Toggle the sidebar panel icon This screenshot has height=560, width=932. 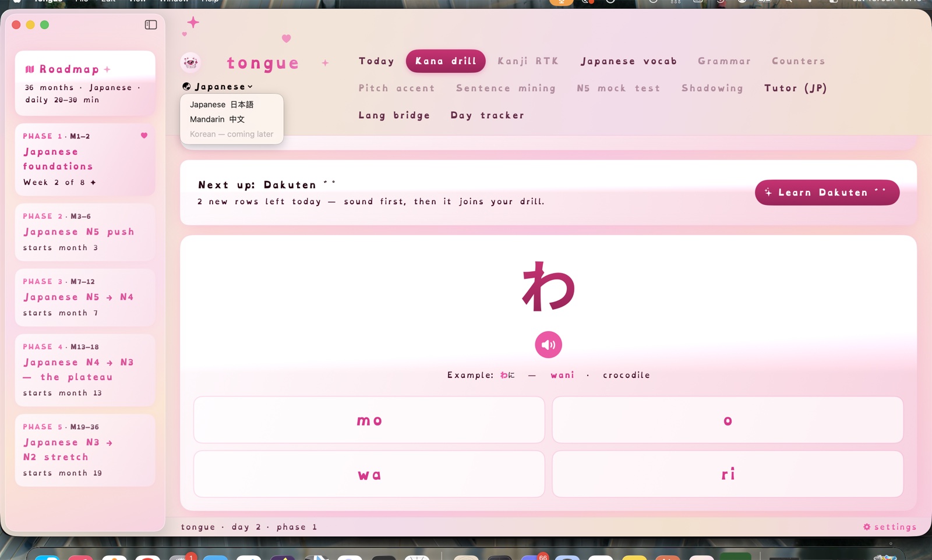pos(151,24)
